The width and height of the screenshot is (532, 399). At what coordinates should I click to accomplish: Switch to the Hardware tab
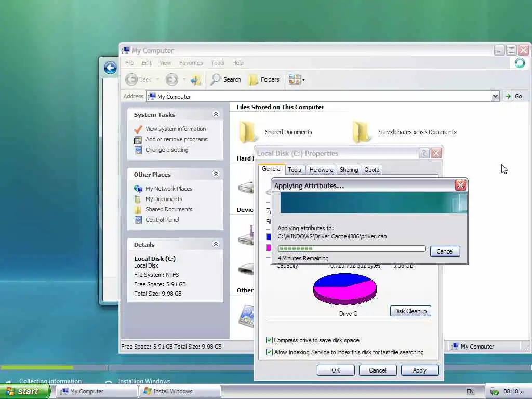tap(321, 170)
